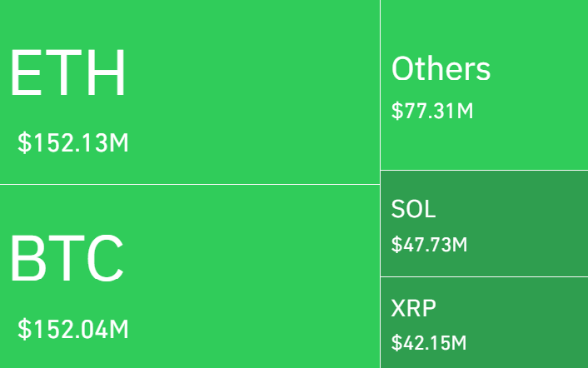Image resolution: width=588 pixels, height=368 pixels.
Task: Select the $47.73M value under SOL
Action: pyautogui.click(x=429, y=245)
